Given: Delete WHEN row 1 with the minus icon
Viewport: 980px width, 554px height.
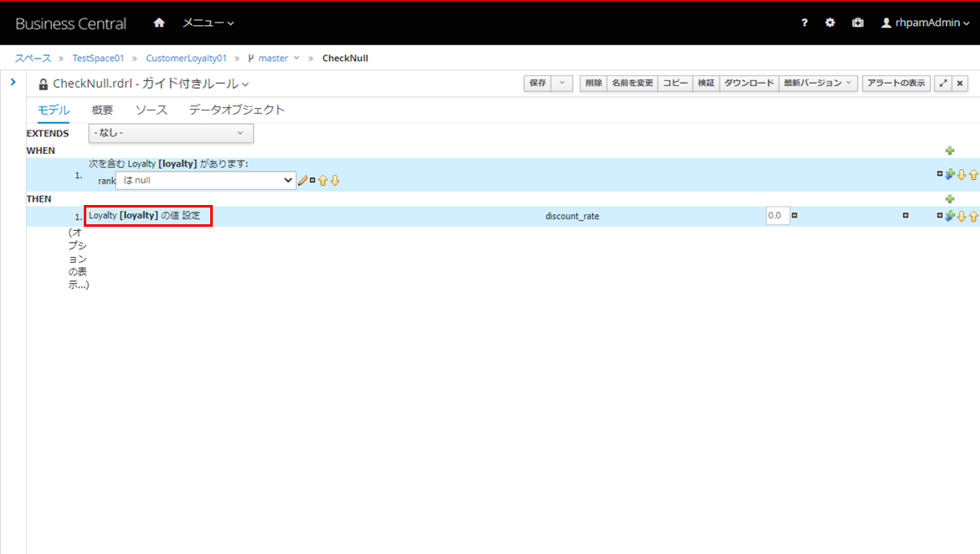Looking at the screenshot, I should 939,173.
